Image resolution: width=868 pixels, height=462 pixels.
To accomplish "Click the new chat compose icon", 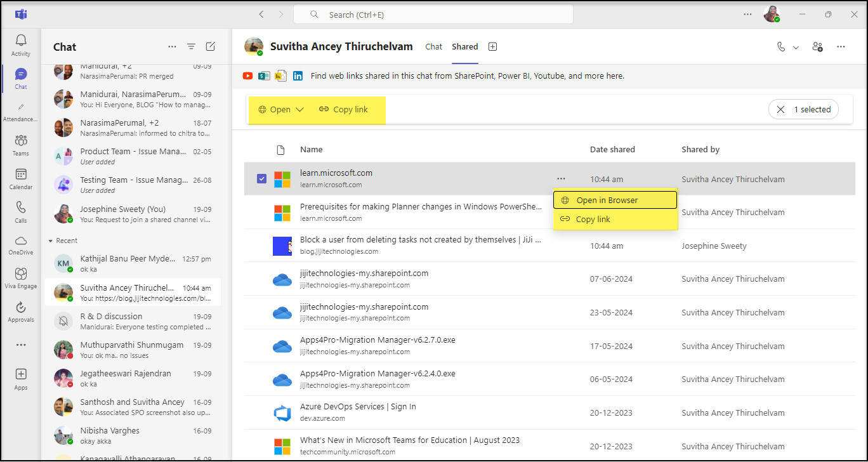I will [211, 46].
